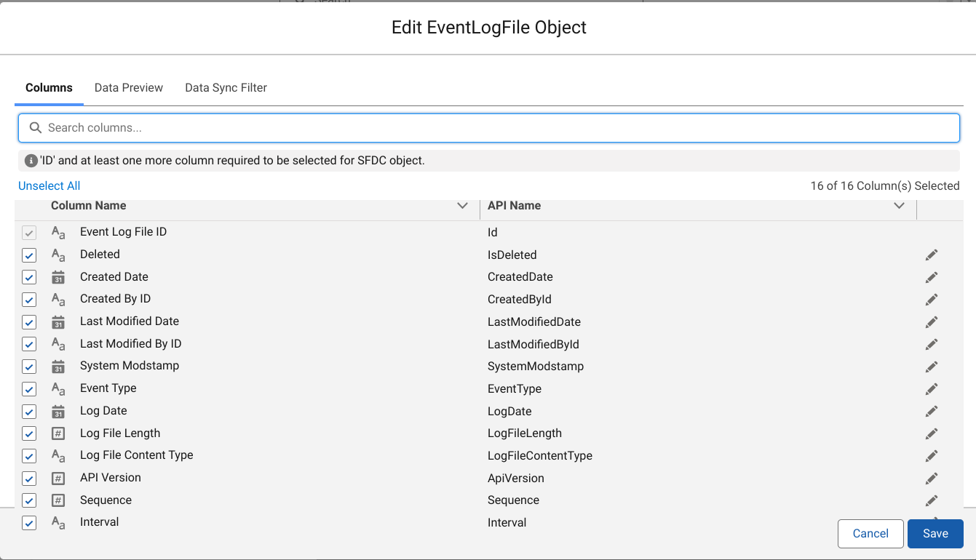976x560 pixels.
Task: Deselect the Log File Content Type checkbox
Action: tap(29, 456)
